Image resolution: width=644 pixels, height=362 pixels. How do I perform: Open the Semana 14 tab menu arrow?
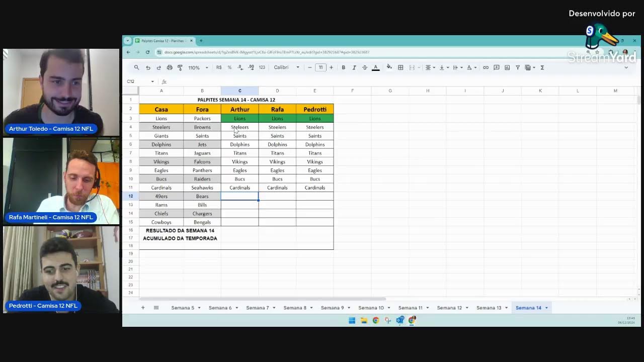coord(546,308)
